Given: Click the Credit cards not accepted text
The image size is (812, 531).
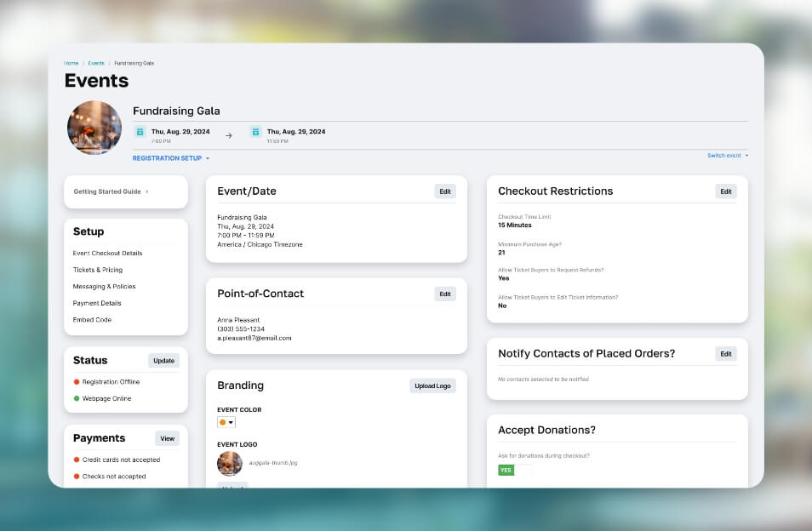Looking at the screenshot, I should pos(121,460).
